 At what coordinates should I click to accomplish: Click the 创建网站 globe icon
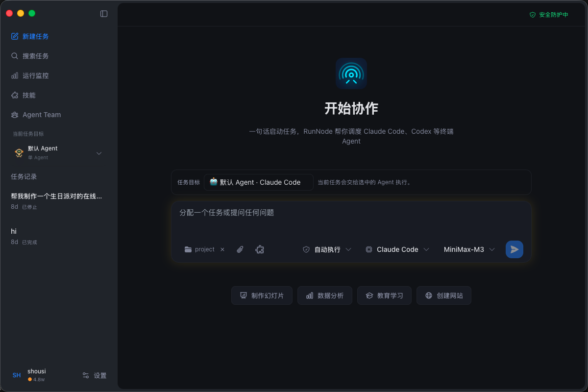coord(429,295)
